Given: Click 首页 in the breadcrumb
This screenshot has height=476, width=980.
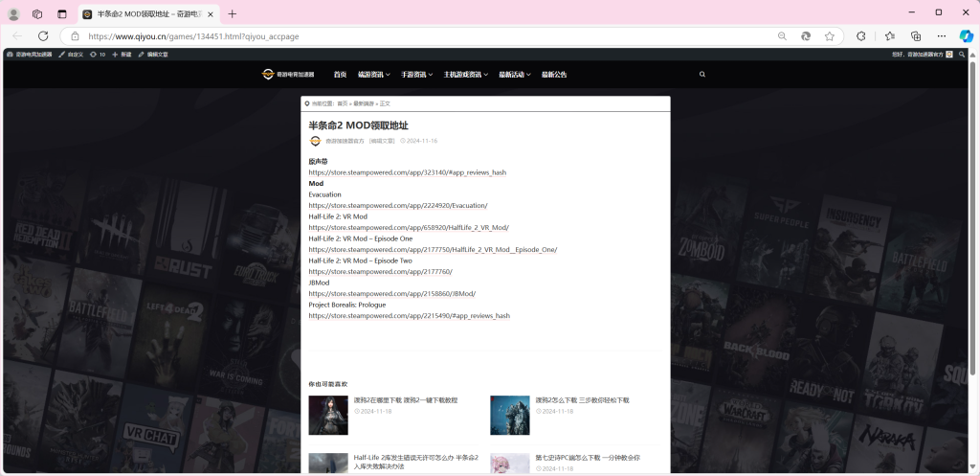Looking at the screenshot, I should 343,103.
